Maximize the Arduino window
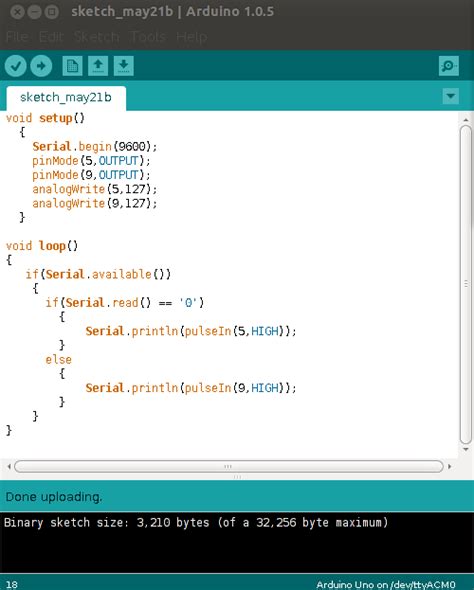 coord(52,12)
